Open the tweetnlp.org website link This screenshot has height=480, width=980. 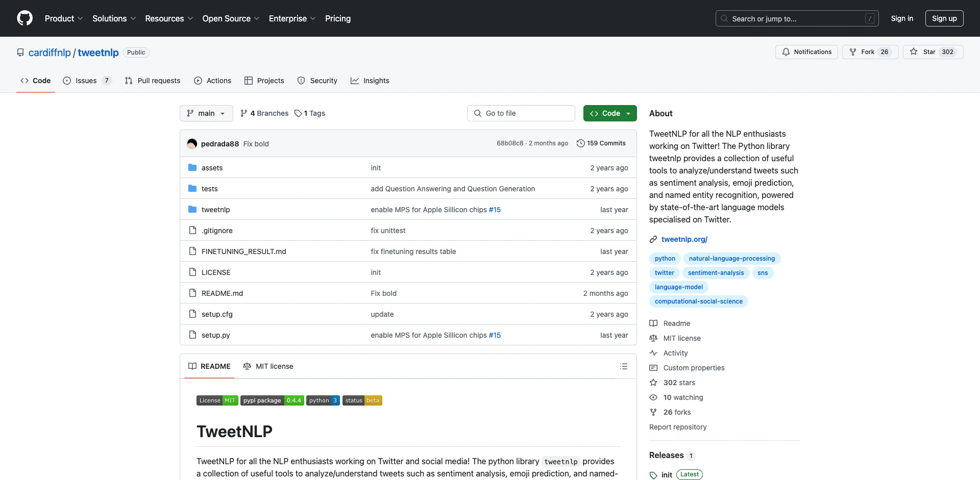pyautogui.click(x=684, y=239)
